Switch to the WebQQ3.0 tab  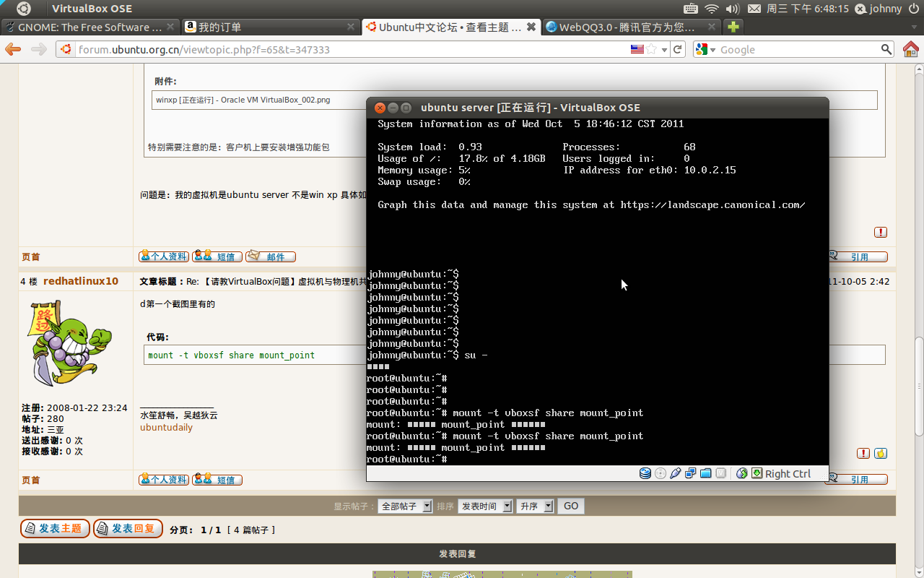pos(632,27)
